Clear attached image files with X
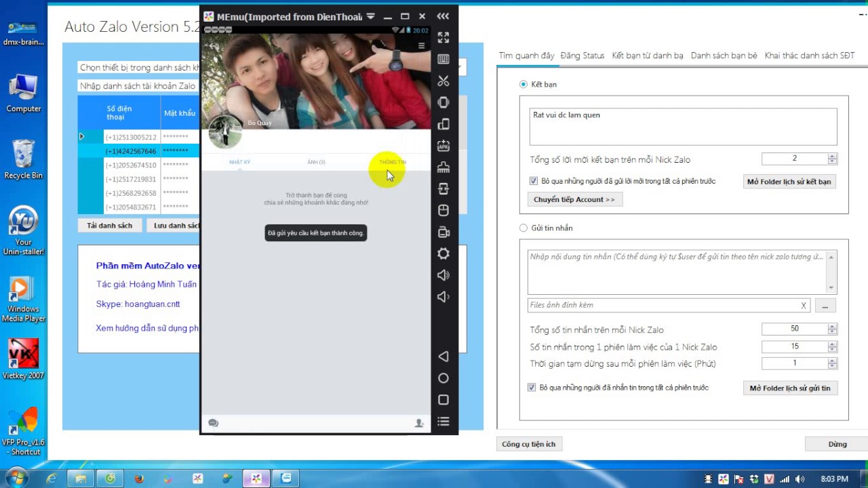The height and width of the screenshot is (488, 868). pyautogui.click(x=804, y=306)
